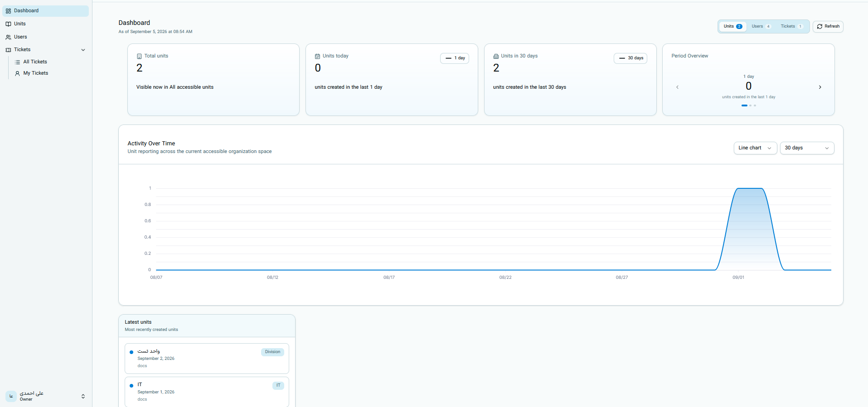Click the user avatar at sidebar bottom
868x407 pixels.
click(x=11, y=396)
